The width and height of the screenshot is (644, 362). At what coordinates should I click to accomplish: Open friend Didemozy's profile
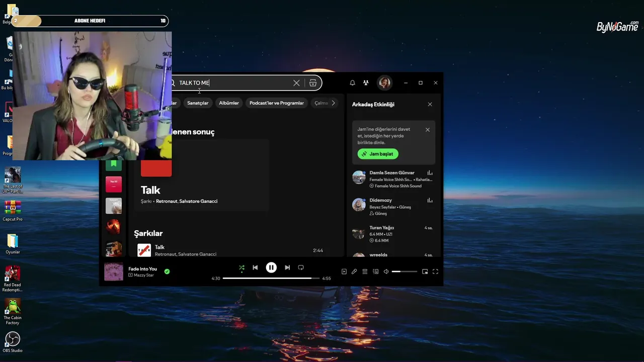[380, 200]
